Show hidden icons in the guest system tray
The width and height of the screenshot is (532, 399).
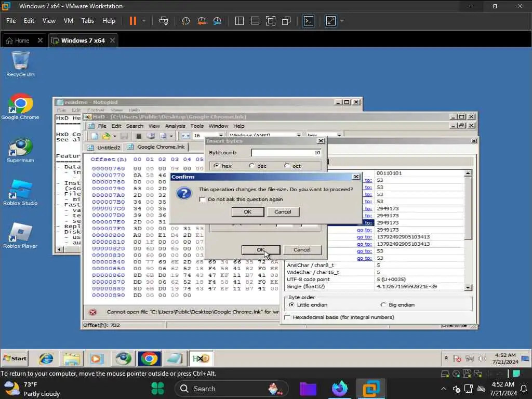pyautogui.click(x=446, y=358)
